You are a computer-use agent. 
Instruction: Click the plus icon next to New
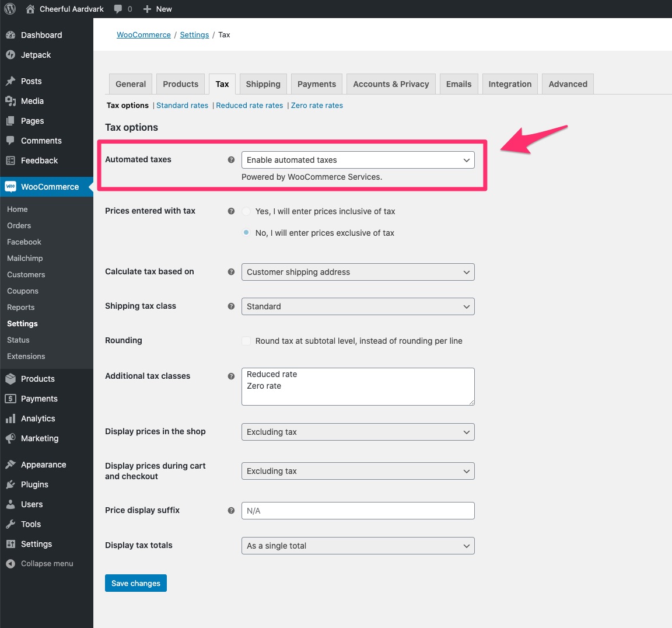147,9
